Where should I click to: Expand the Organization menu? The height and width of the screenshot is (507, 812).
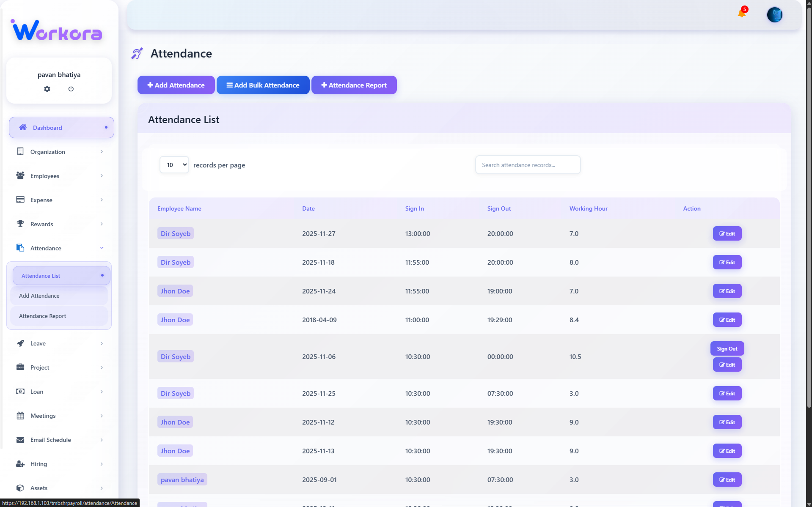tap(59, 152)
